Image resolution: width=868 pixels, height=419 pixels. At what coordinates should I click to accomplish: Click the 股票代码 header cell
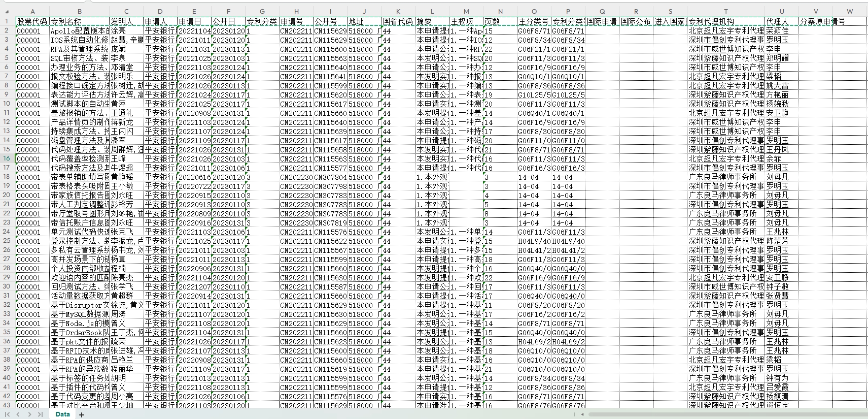[x=32, y=21]
